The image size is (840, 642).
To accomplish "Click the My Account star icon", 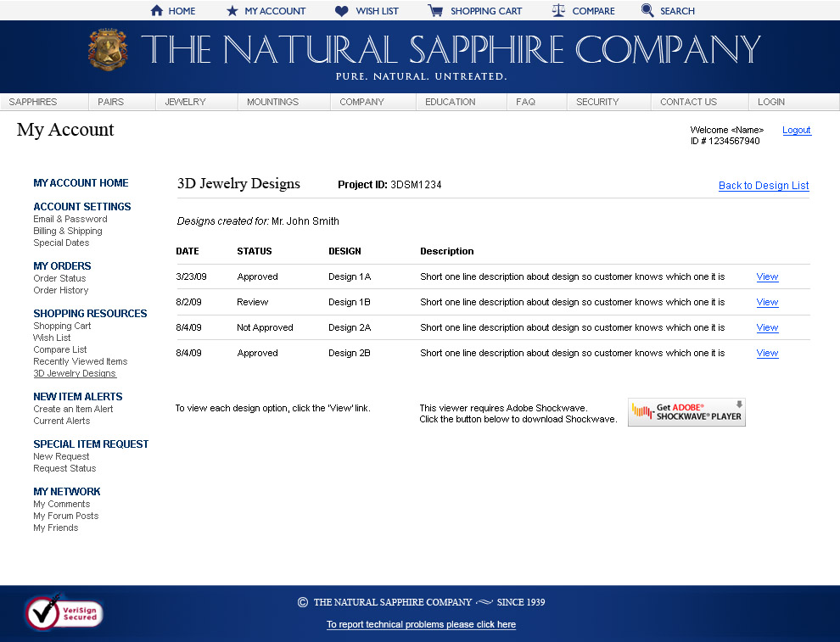I will 232,11.
